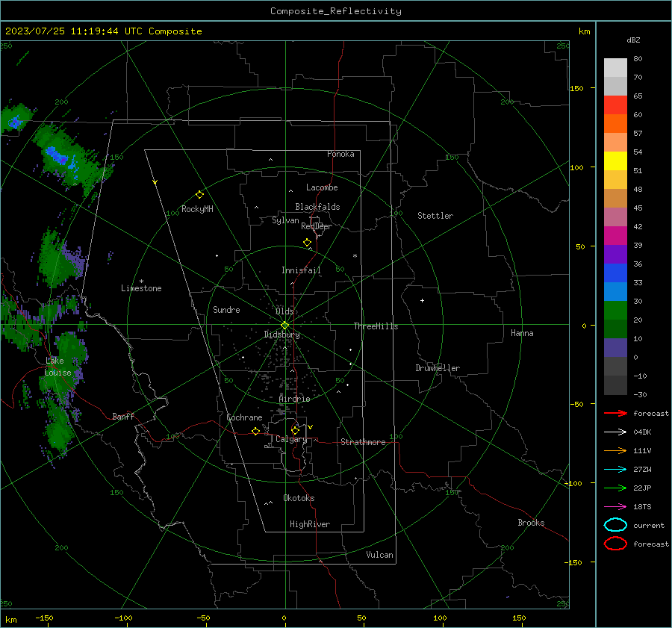Image resolution: width=672 pixels, height=628 pixels.
Task: Click the asterisk marker above Limestone
Action: tap(141, 282)
